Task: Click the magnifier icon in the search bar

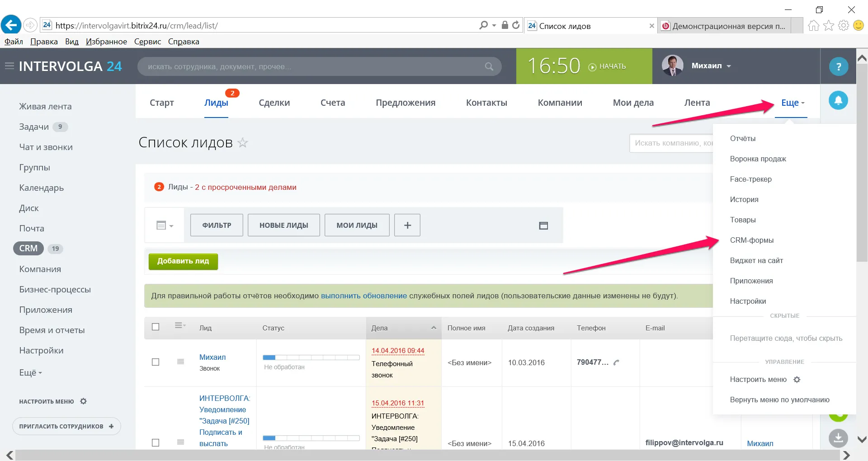Action: tap(489, 66)
